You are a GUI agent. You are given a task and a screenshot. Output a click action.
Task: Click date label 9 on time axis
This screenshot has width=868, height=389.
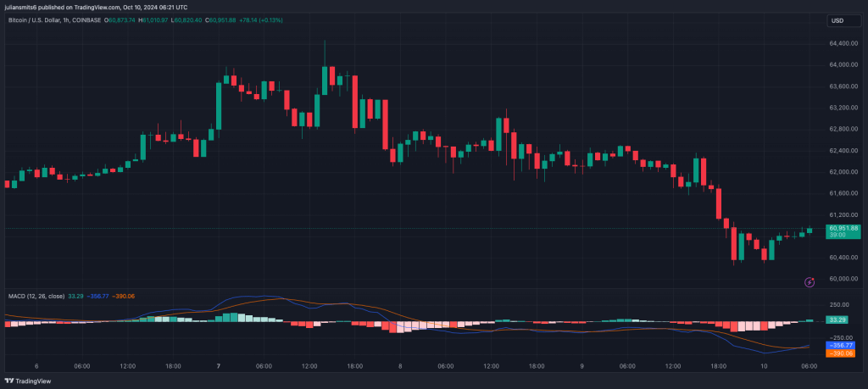(x=581, y=366)
